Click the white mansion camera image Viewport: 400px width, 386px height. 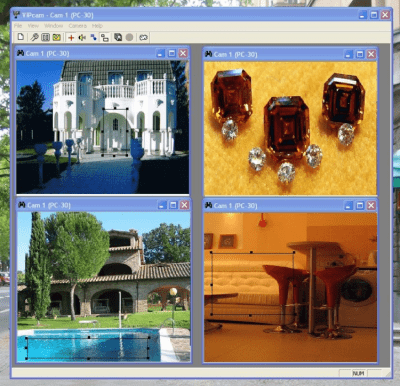click(x=103, y=127)
